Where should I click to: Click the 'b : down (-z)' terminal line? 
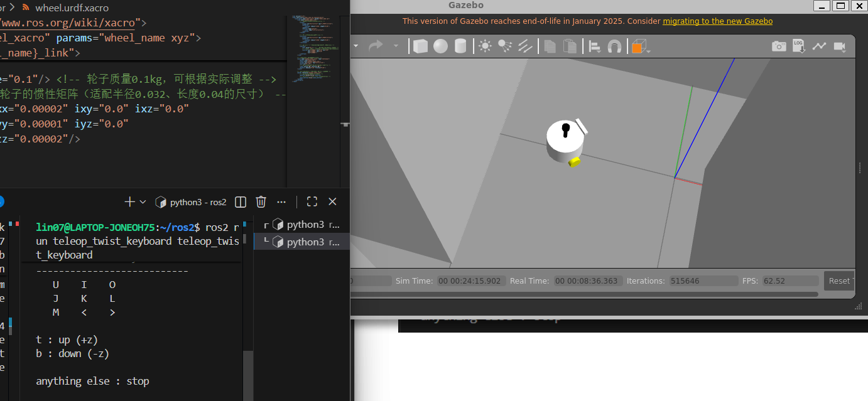73,353
